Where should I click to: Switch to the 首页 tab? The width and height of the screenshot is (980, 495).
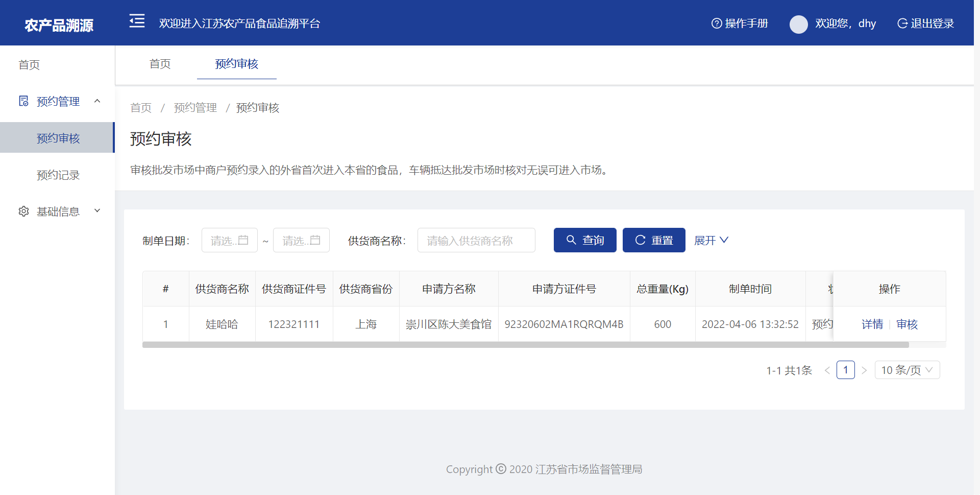click(160, 64)
